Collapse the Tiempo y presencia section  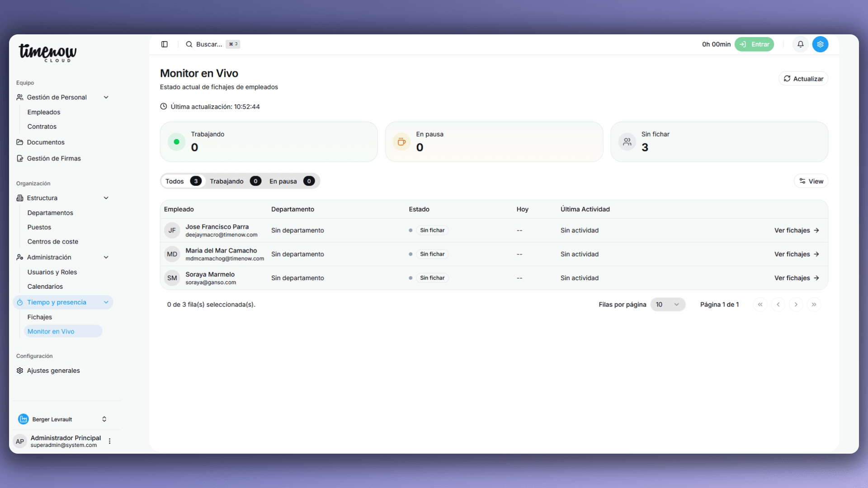pyautogui.click(x=106, y=302)
